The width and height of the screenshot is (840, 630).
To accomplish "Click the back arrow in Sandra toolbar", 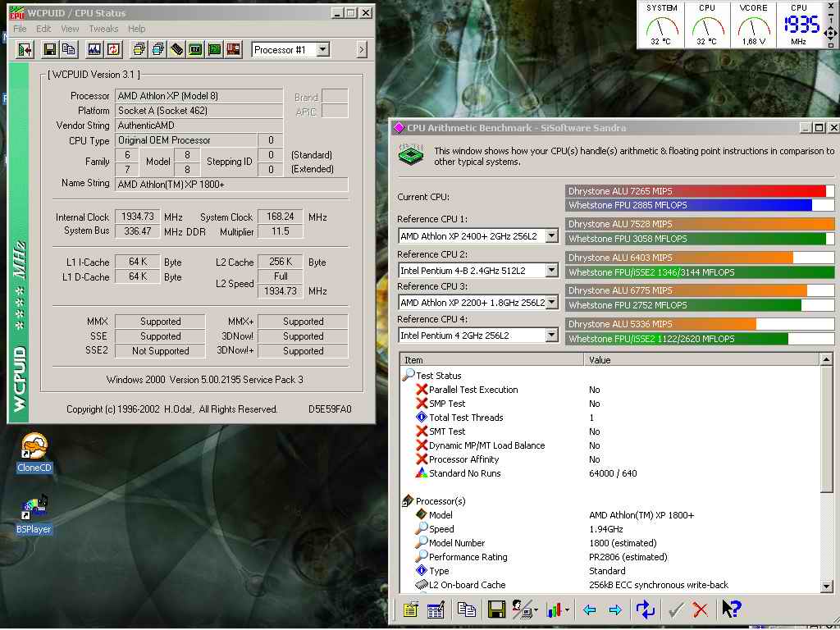I will coord(590,609).
